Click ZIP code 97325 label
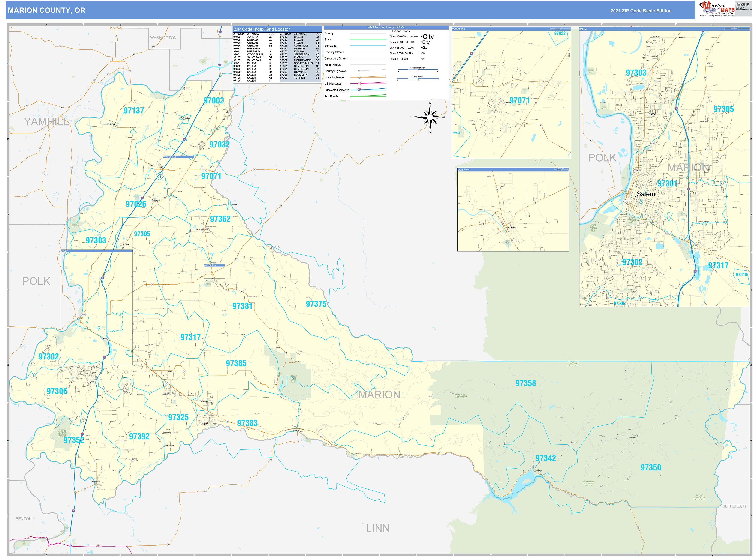756x557 pixels. click(178, 417)
